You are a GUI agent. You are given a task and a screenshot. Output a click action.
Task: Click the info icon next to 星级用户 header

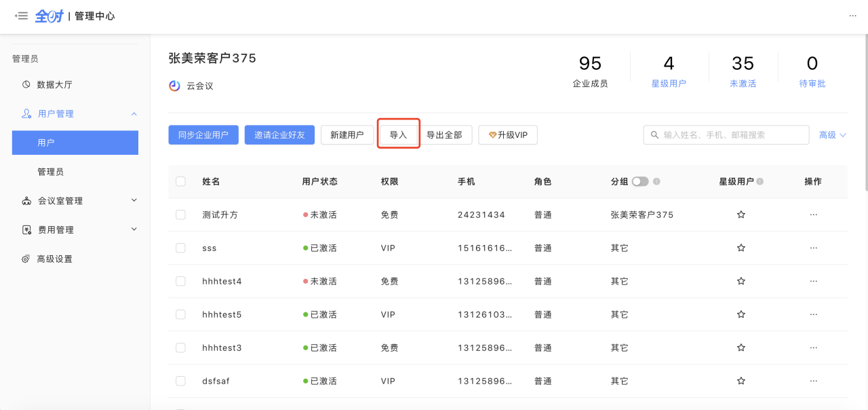coord(759,182)
